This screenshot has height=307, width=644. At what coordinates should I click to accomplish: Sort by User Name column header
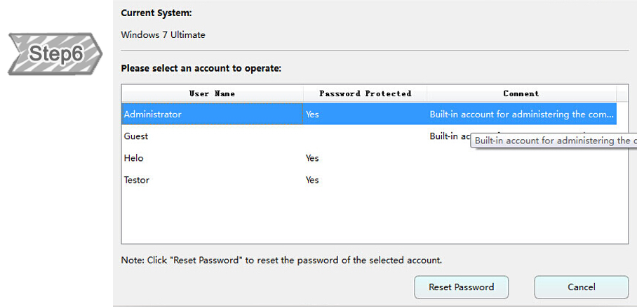(x=212, y=93)
